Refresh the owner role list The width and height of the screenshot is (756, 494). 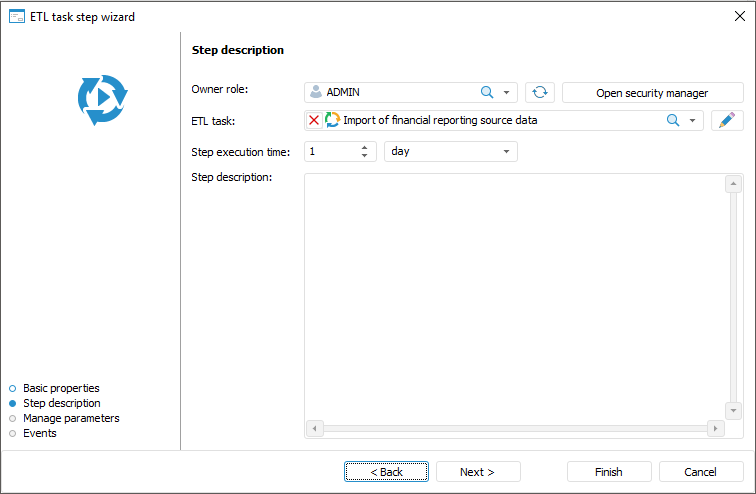[540, 93]
